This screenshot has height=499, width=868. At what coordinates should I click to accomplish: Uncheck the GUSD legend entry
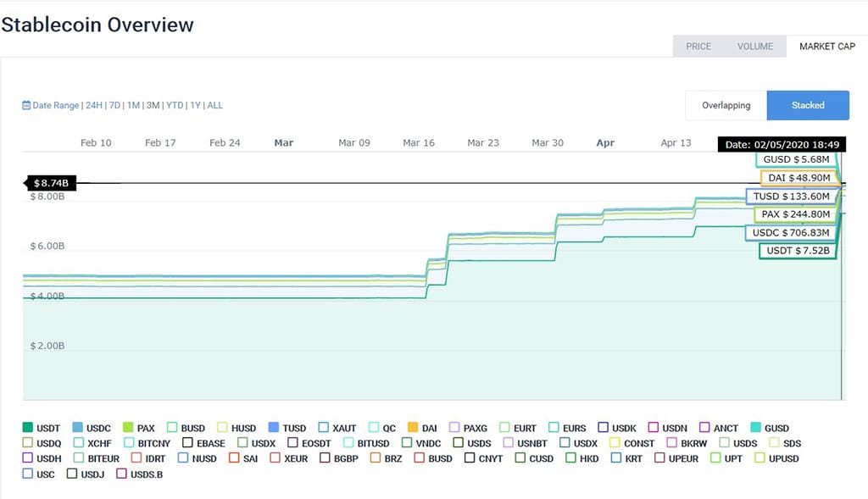click(x=755, y=428)
